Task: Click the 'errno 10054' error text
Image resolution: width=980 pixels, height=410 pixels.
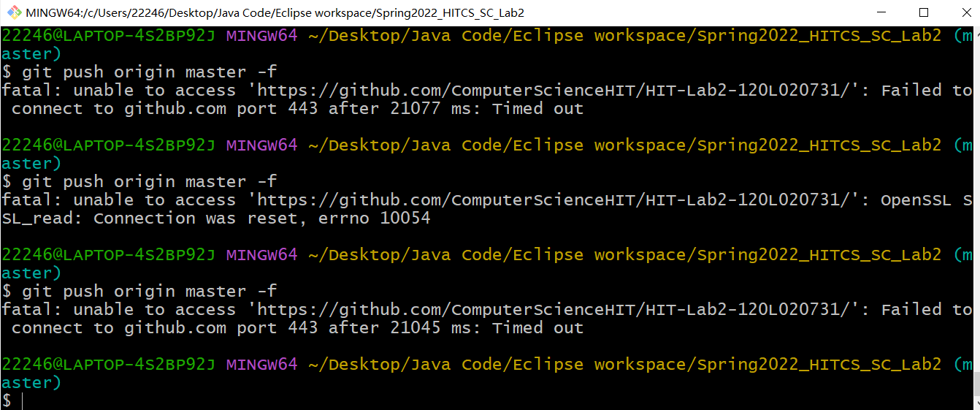Action: coord(374,219)
